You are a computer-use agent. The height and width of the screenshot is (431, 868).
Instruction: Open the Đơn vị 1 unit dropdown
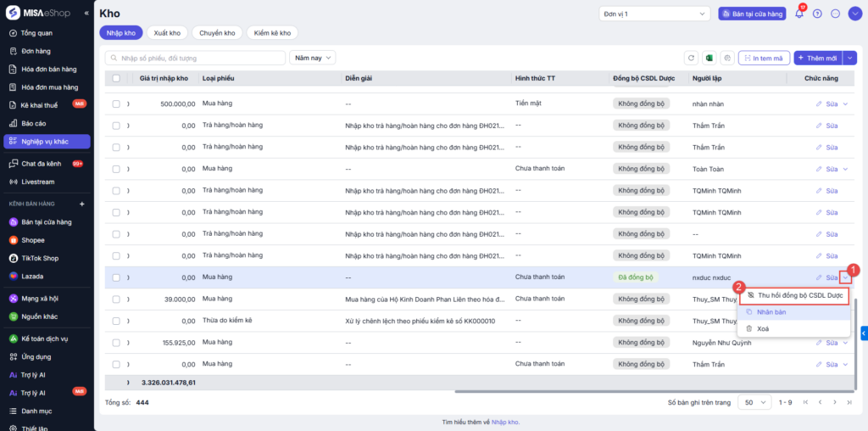654,14
